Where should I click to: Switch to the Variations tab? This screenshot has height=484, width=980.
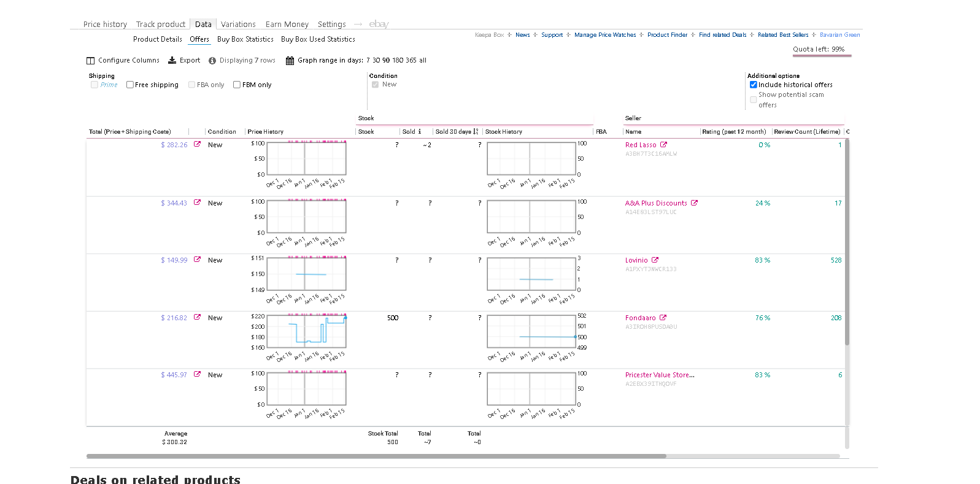point(238,25)
